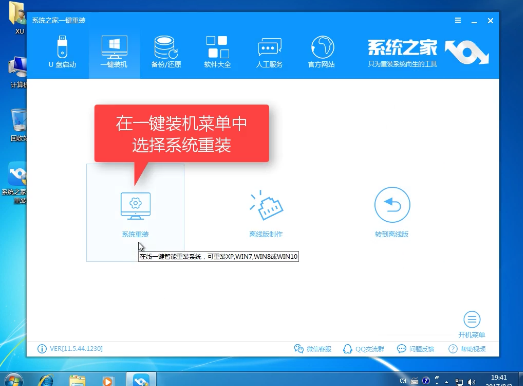Click the 帮助视频 question mark icon

coord(453,349)
